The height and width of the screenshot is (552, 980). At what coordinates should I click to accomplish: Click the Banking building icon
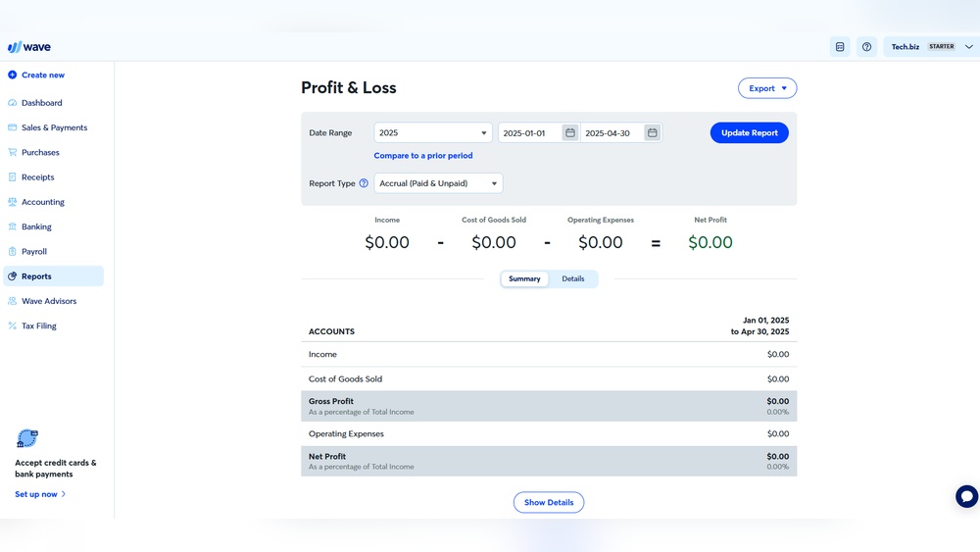[12, 226]
